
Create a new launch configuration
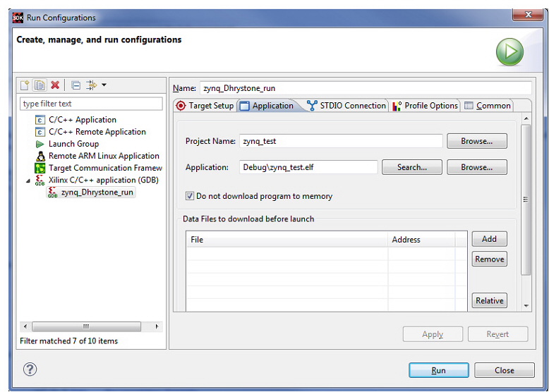(x=25, y=85)
